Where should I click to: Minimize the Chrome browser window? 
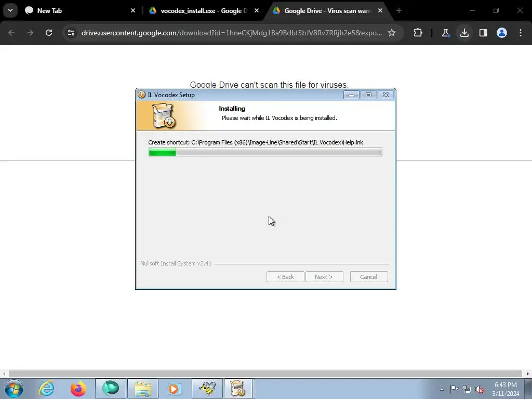472,10
